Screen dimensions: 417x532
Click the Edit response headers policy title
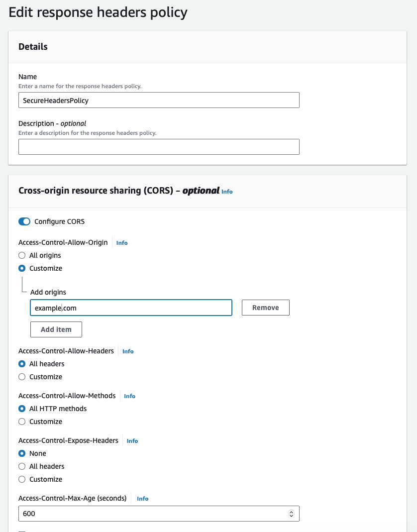(x=98, y=12)
